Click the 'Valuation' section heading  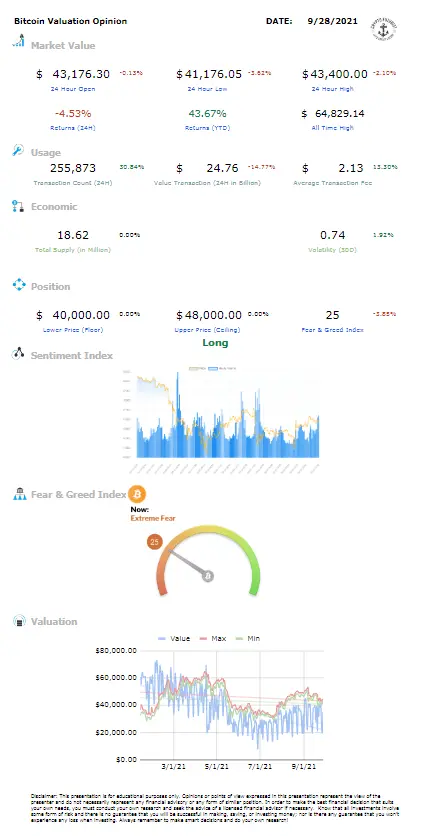click(x=54, y=621)
